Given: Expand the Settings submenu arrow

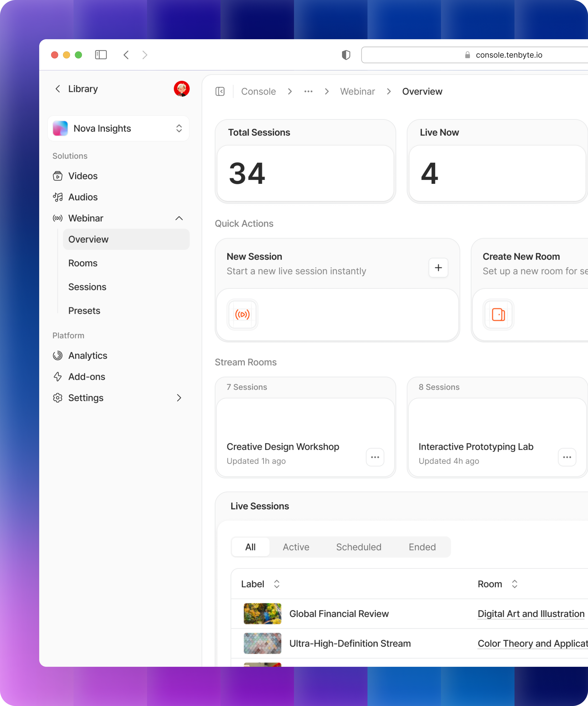Looking at the screenshot, I should click(x=179, y=398).
